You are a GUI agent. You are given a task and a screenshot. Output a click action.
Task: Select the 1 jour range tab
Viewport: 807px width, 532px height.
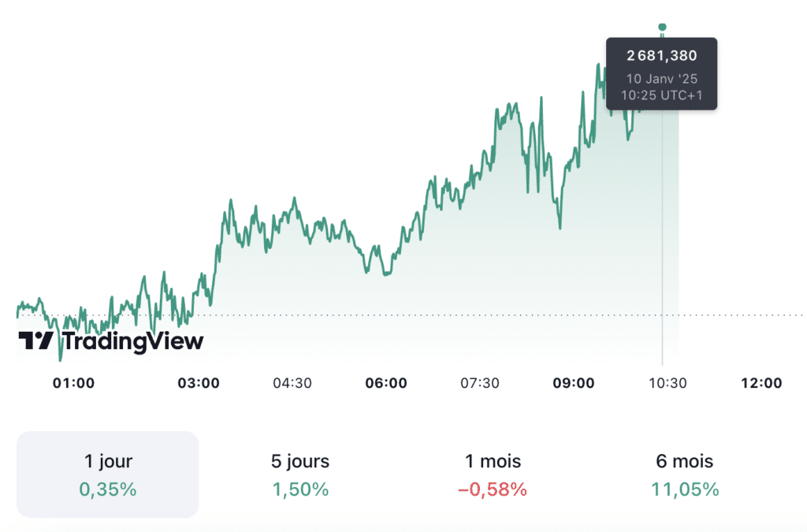tap(108, 474)
